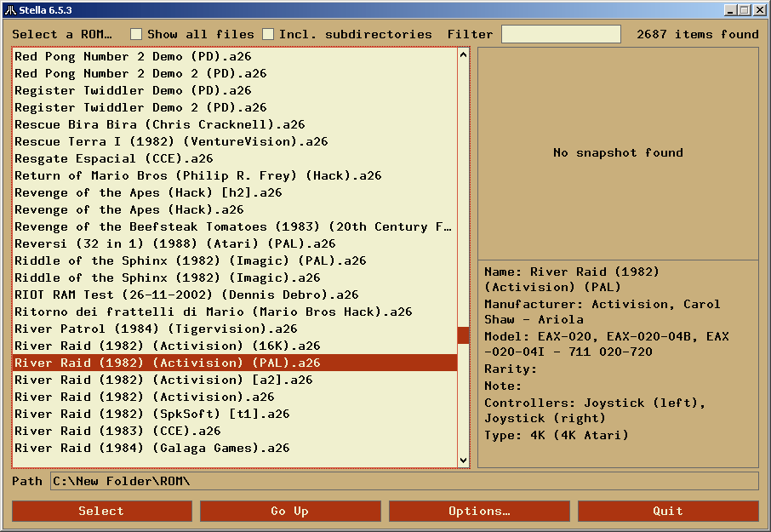
Task: Click the Name: River Raid (1982) info line
Action: (572, 279)
